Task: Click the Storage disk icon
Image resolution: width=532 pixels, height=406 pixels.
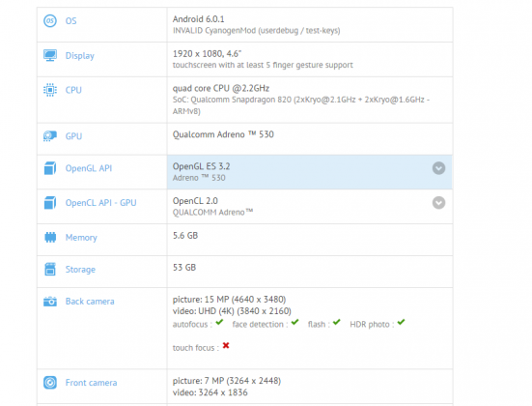Action: click(50, 269)
